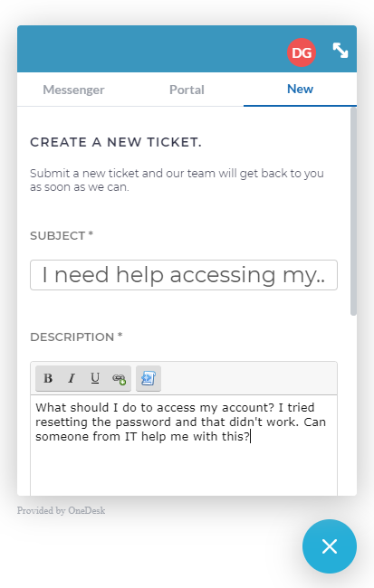Screen dimensions: 374x588
Task: Click the DESCRIPTION field label
Action: tap(76, 337)
